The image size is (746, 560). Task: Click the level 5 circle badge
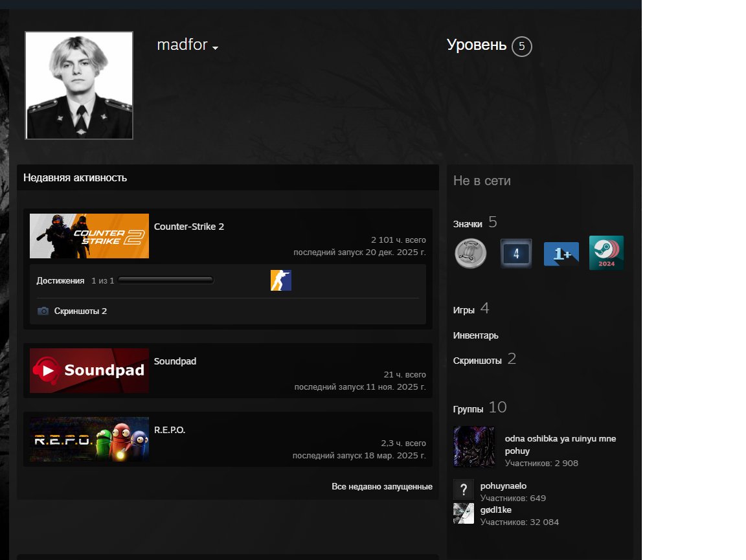521,47
